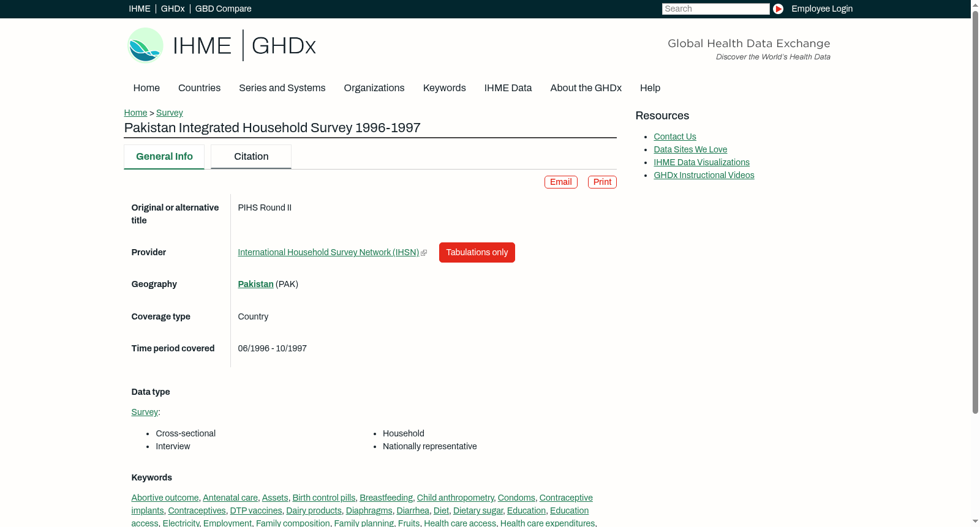Open the Pakistan geography link
The height and width of the screenshot is (527, 980).
255,284
